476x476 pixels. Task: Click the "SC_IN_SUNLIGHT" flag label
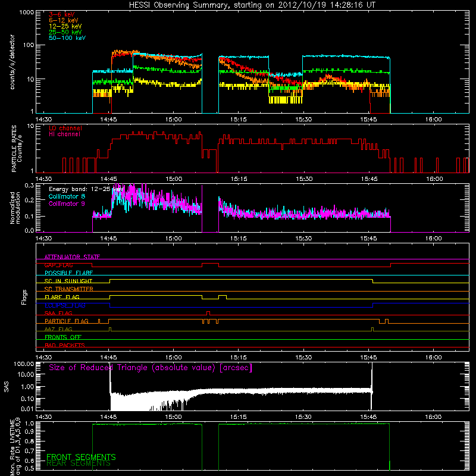coord(68,281)
